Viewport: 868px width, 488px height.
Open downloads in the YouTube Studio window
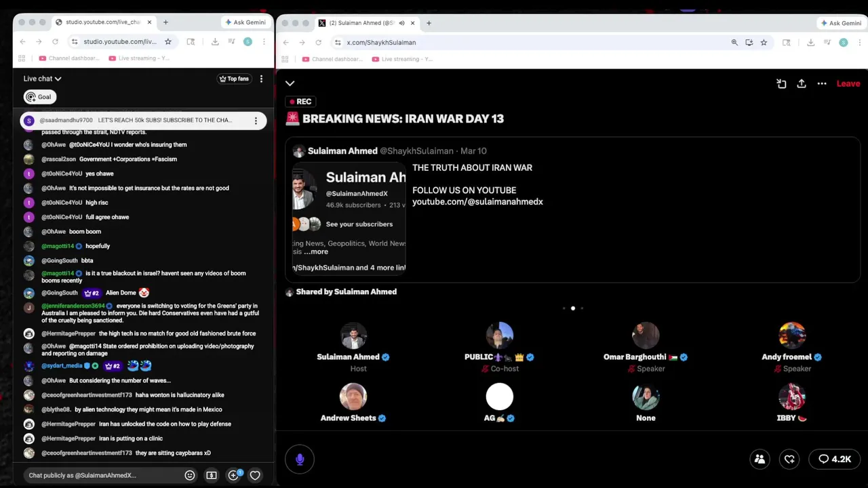coord(215,41)
